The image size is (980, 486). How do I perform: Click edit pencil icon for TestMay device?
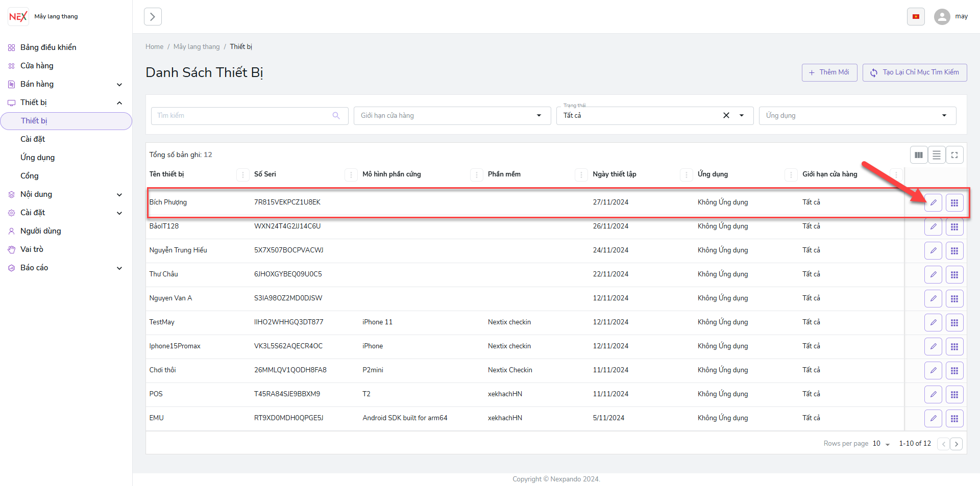pos(933,322)
